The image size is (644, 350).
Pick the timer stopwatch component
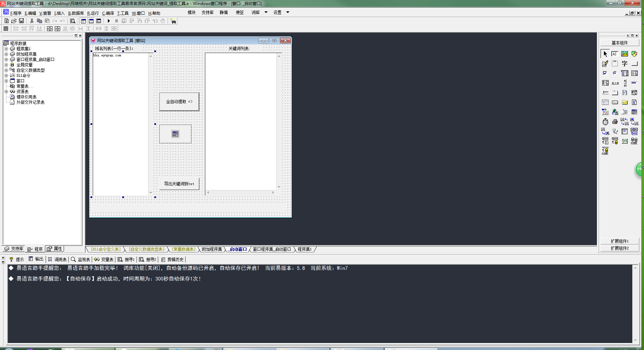(605, 122)
